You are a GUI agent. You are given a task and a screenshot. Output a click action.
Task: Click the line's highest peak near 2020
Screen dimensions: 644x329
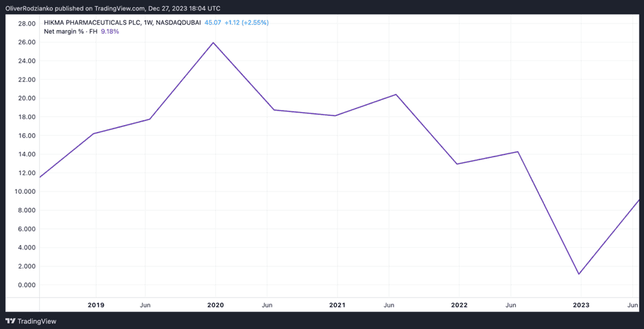pyautogui.click(x=213, y=43)
